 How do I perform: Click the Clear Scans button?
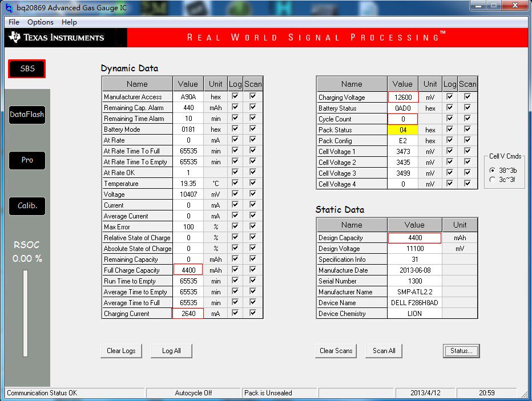click(x=336, y=351)
